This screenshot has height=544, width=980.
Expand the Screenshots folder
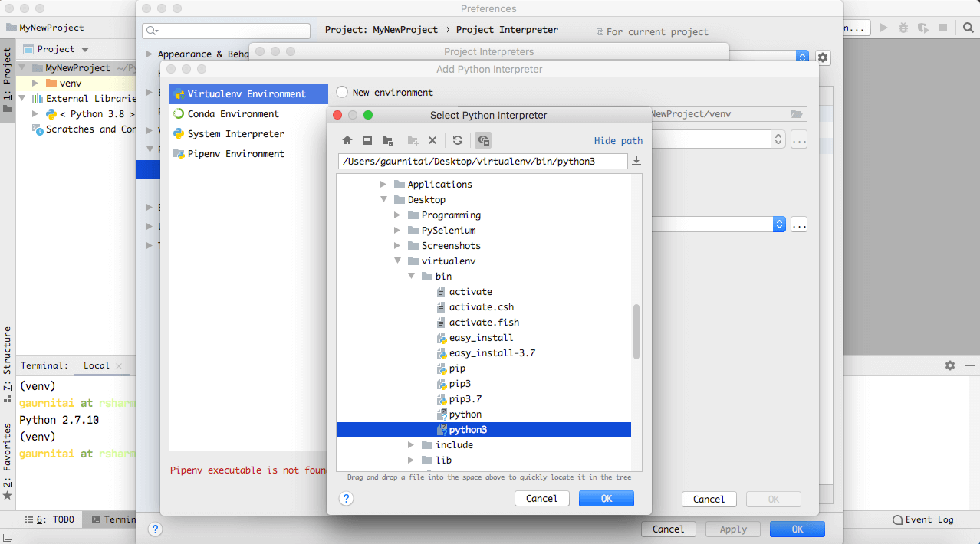(397, 246)
